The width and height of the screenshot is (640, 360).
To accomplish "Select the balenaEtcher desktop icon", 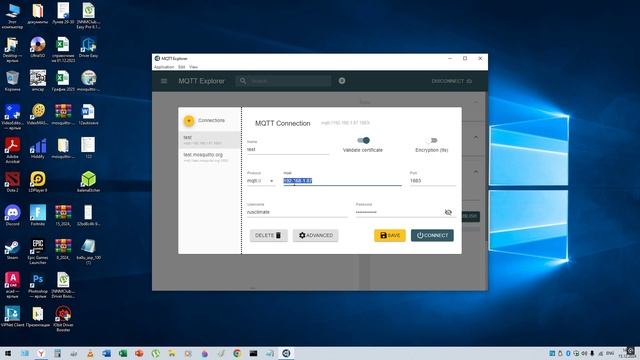I will (x=88, y=182).
